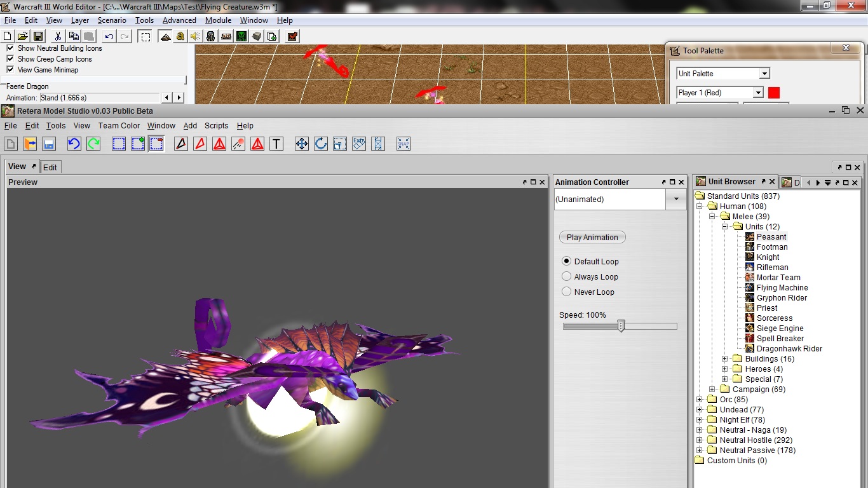
Task: Switch to the Edit tab
Action: [50, 167]
